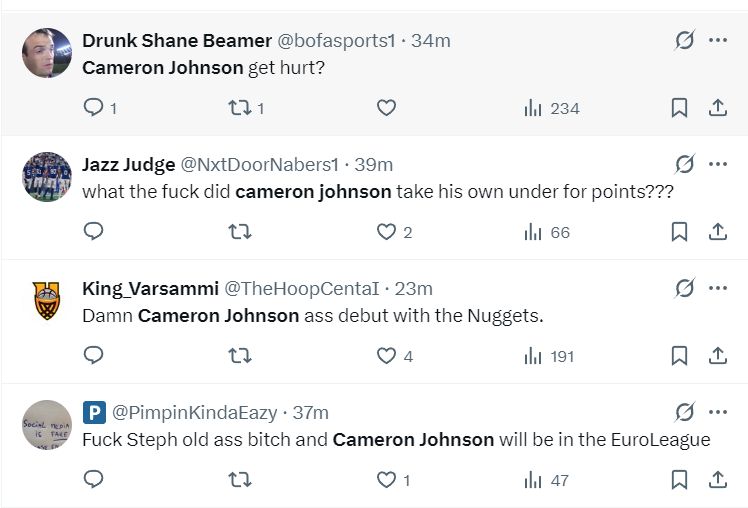Like King_Varsammi's Nuggets debut tweet
The height and width of the screenshot is (508, 748).
pos(386,356)
